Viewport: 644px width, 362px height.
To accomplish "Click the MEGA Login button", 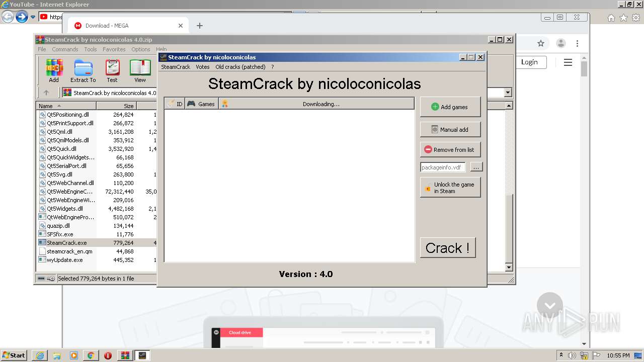I will [529, 62].
